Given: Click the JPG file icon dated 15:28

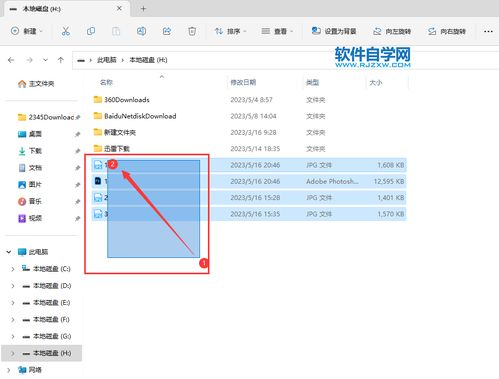Looking at the screenshot, I should 98,197.
